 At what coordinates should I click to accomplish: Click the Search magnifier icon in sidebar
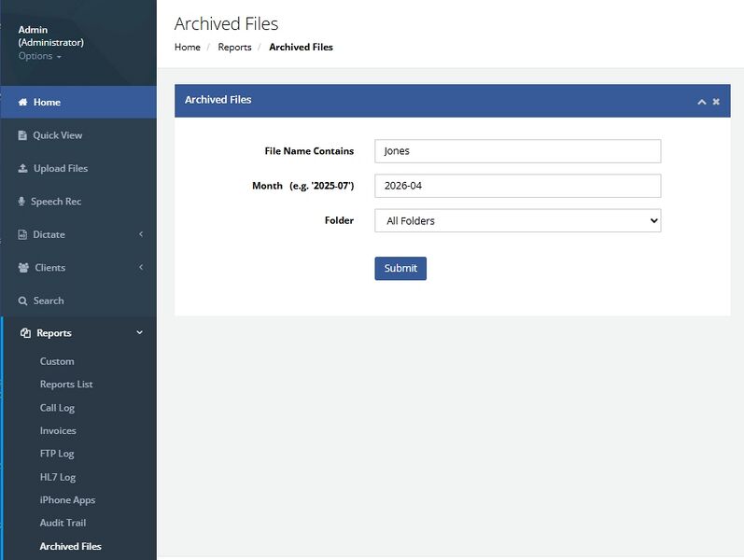point(22,301)
